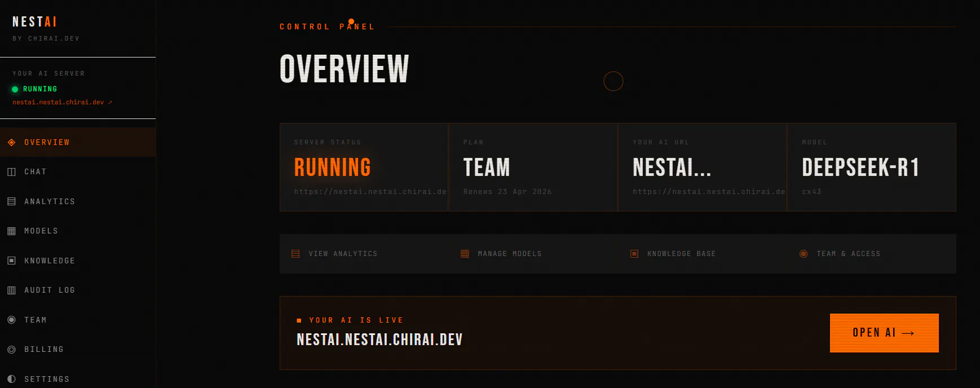Open the nestai.nestai.chirai.dev sidebar link

[x=62, y=103]
